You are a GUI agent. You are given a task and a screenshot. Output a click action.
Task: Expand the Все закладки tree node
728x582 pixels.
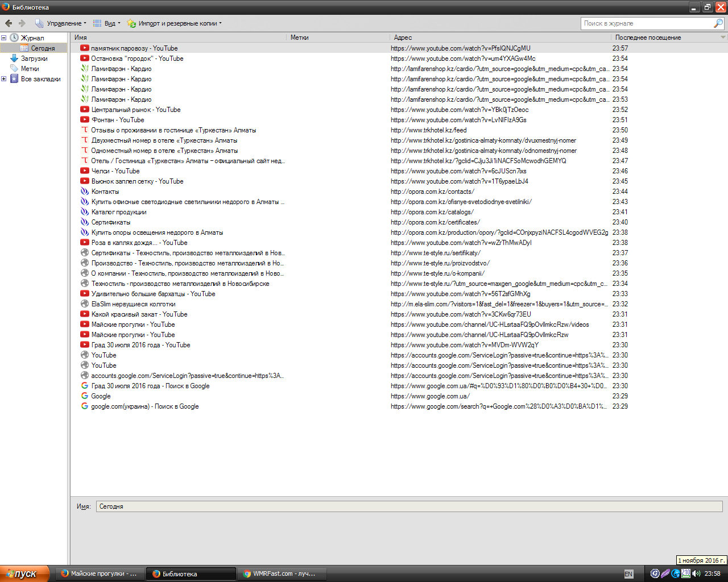coord(4,79)
